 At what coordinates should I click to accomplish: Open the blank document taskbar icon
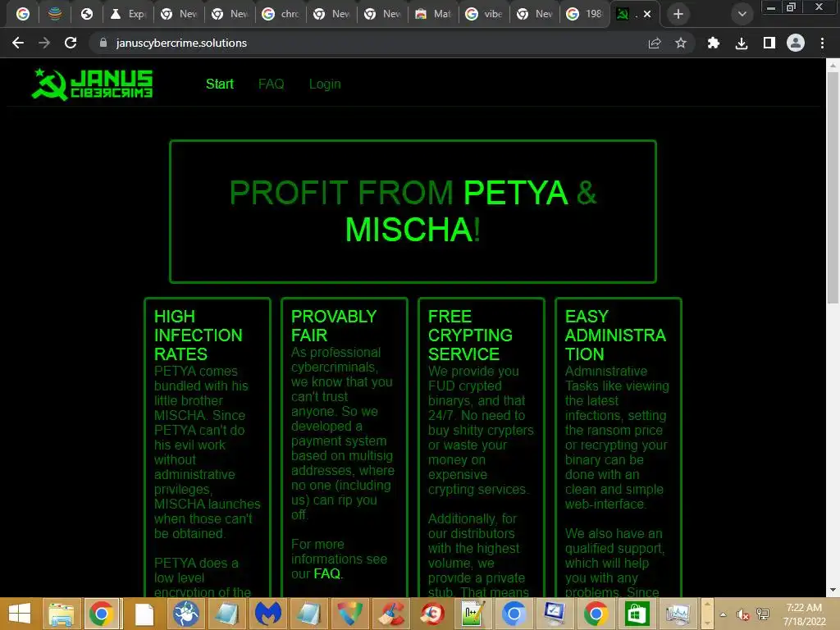point(144,614)
